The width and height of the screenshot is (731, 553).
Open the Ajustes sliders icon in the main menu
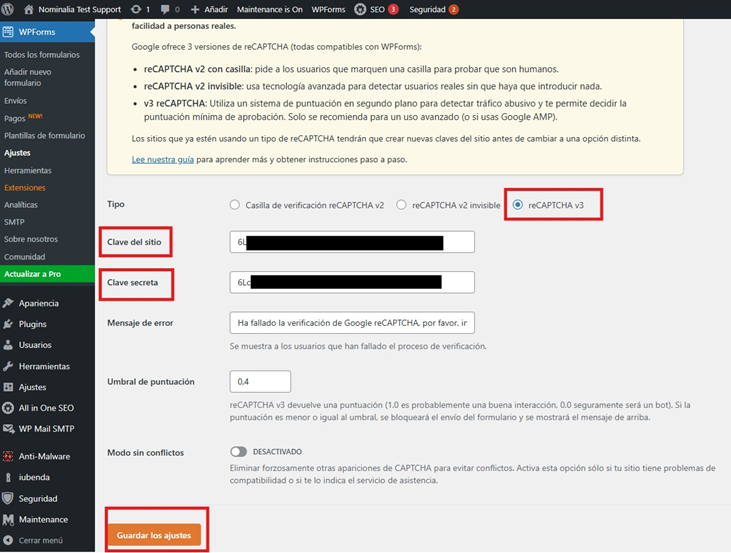(8, 387)
